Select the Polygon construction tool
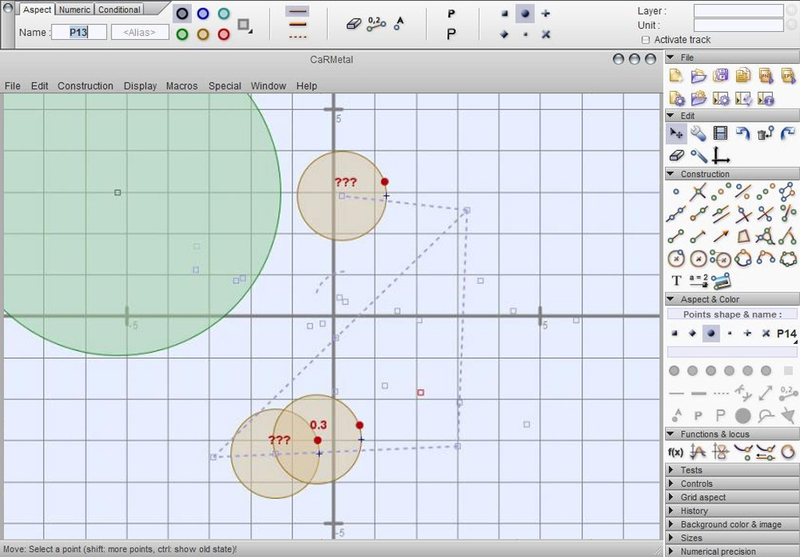800x557 pixels. point(743,236)
